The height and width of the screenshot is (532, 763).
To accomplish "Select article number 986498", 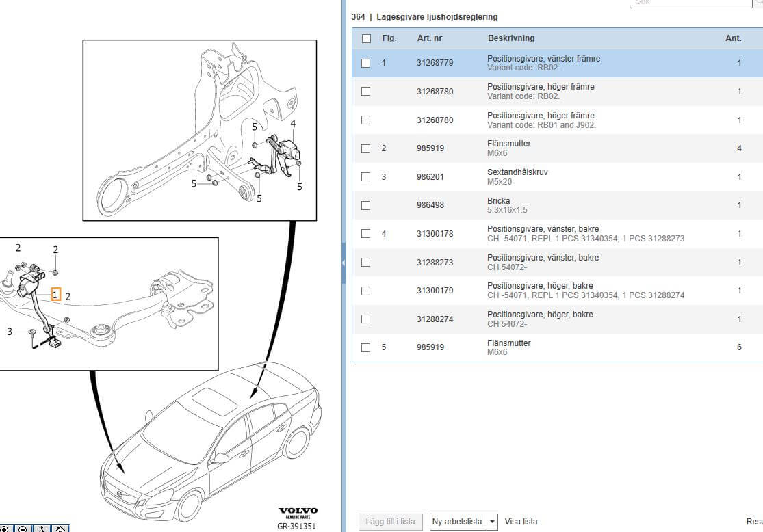I will coord(430,205).
